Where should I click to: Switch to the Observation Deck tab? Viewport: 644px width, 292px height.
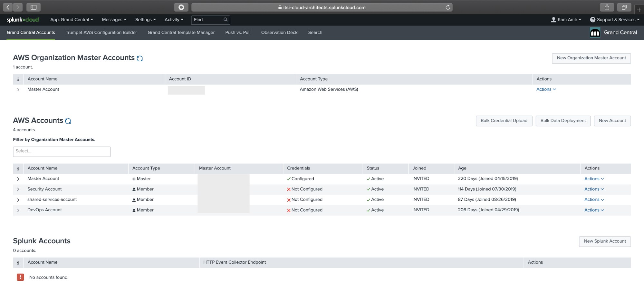279,33
